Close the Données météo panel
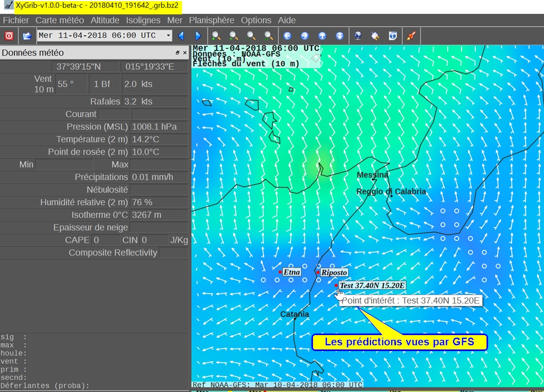Viewport: 544px width, 392px height. [185, 53]
